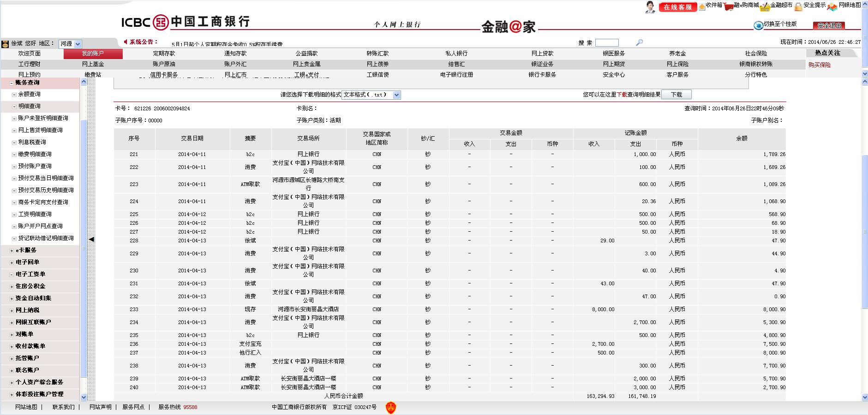The image size is (868, 415).
Task: Expand the 电子工资单 section
Action: pos(12,275)
